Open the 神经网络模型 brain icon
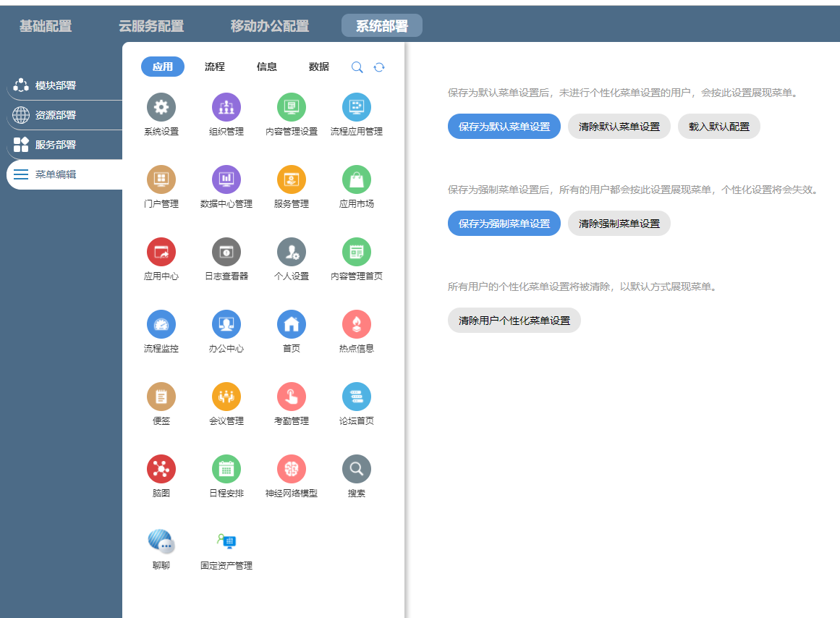This screenshot has height=618, width=840. (292, 469)
